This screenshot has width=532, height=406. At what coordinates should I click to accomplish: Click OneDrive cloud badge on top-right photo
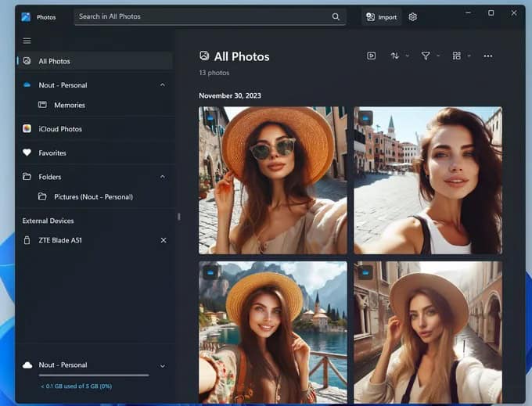[x=365, y=118]
